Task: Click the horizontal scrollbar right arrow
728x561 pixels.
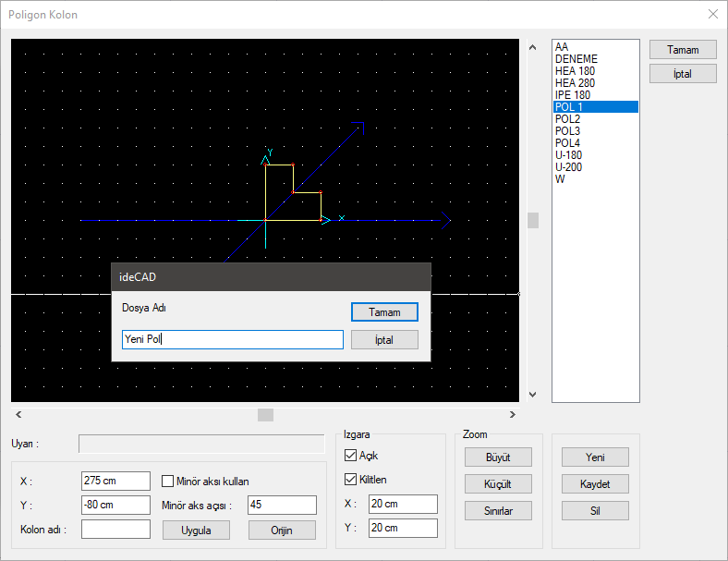Action: point(514,415)
